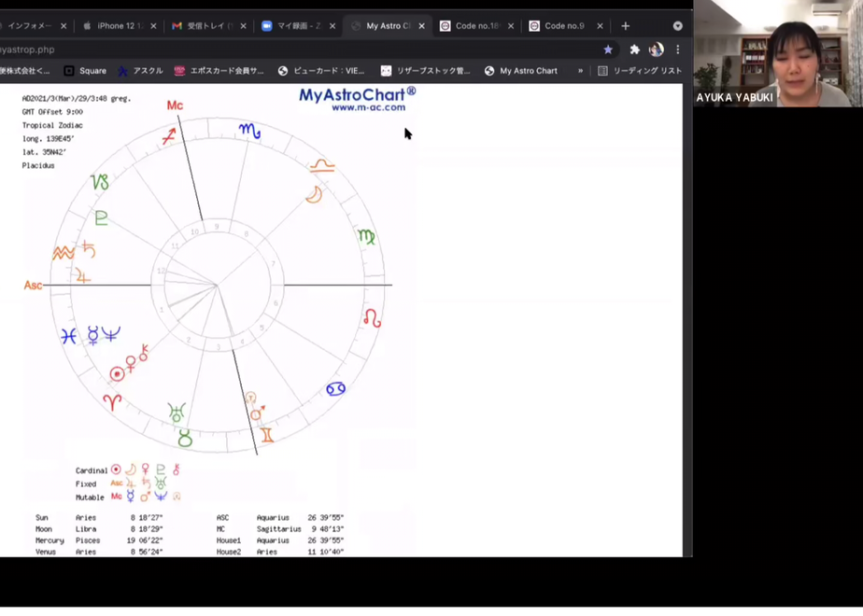Open the ビューカード bookmark
Viewport: 863px width, 616px height.
(x=321, y=71)
